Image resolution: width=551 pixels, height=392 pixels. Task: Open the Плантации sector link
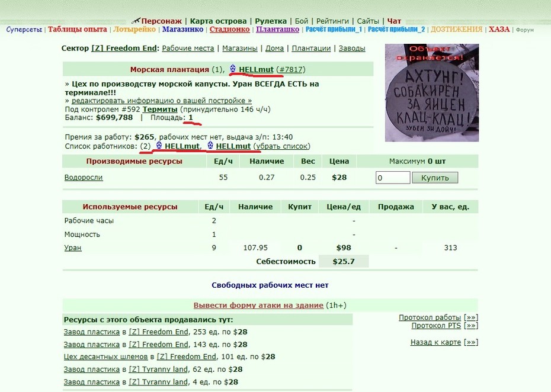(311, 48)
